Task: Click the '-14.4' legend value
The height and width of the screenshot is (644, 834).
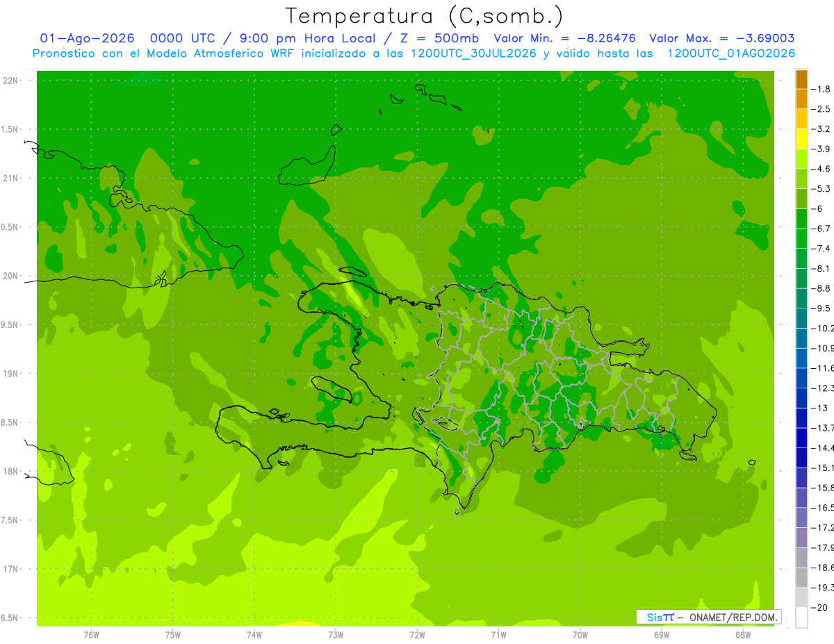Action: [x=822, y=448]
